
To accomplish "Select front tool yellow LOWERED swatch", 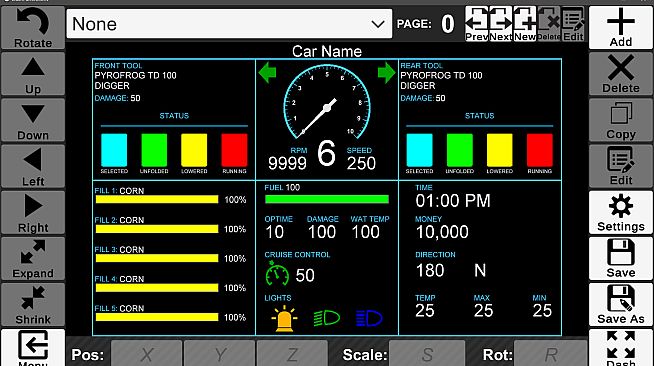I will pyautogui.click(x=194, y=150).
